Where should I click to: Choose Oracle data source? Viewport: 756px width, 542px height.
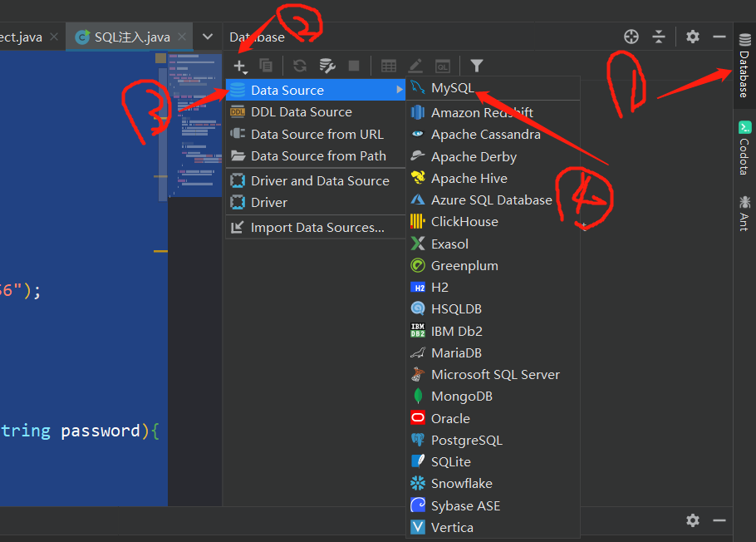pyautogui.click(x=493, y=418)
